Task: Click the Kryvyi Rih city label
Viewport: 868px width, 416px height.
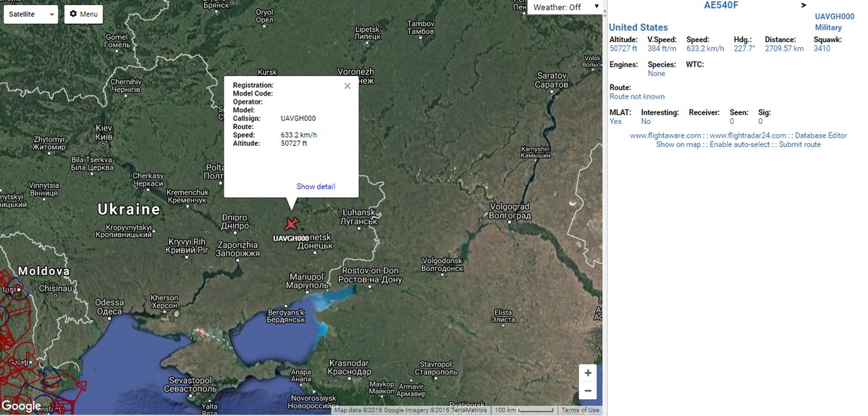Action: coord(186,246)
